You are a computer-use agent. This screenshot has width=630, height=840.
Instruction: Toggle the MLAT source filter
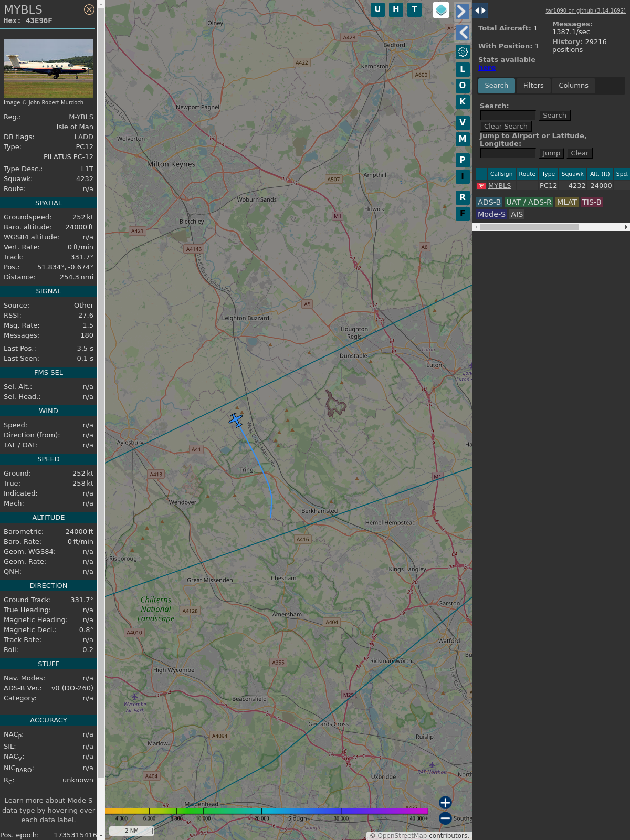point(566,202)
